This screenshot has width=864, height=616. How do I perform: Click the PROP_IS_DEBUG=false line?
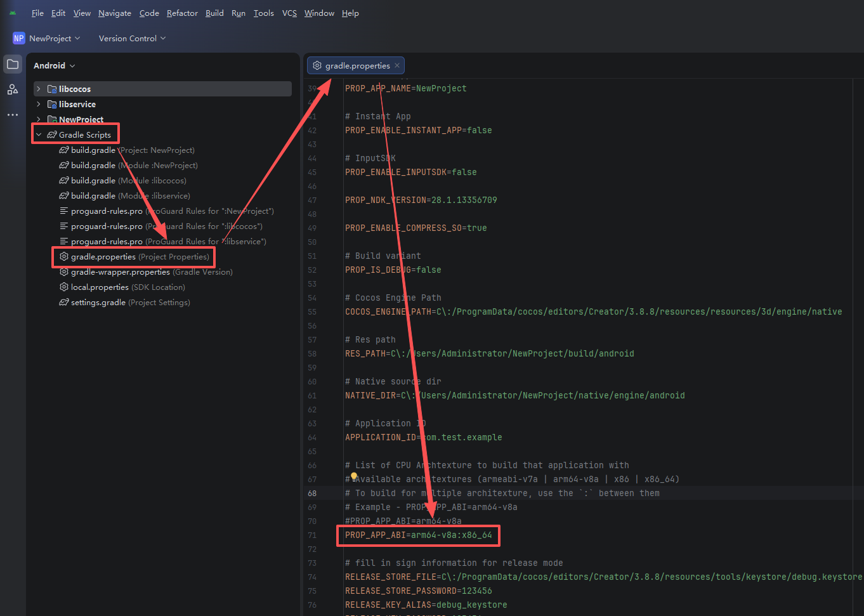[393, 270]
